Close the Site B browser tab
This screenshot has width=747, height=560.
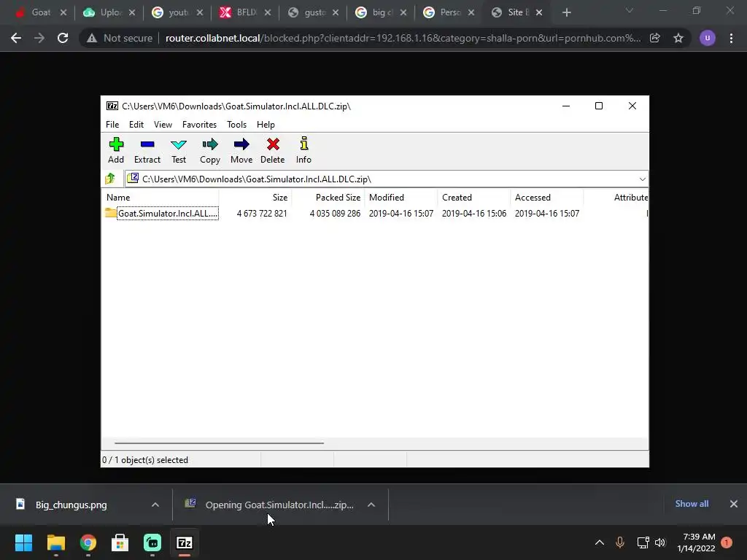[539, 12]
